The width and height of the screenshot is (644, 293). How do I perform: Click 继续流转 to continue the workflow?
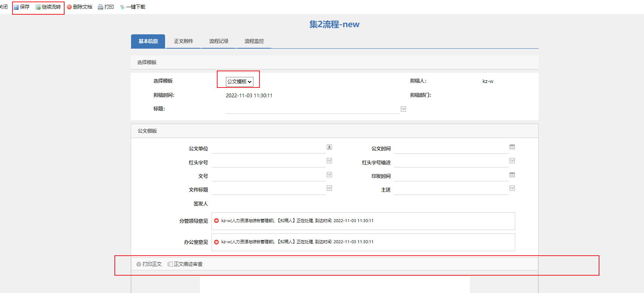(x=48, y=7)
